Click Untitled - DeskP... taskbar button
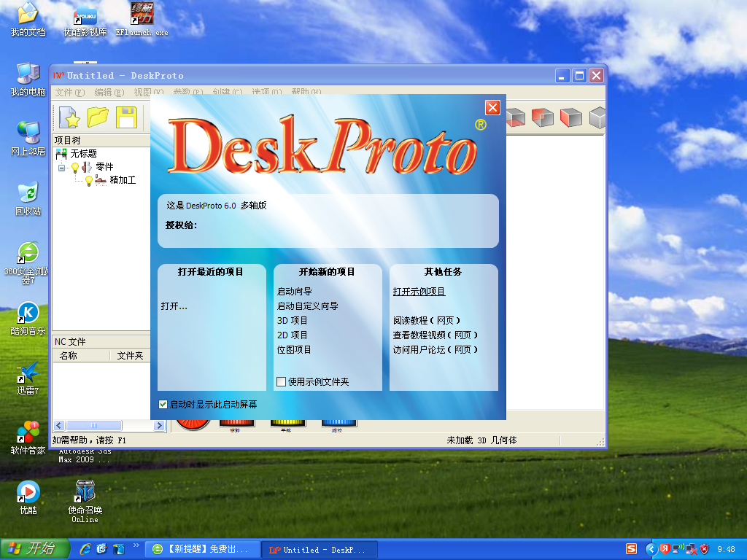Viewport: 747px width, 560px height. point(320,550)
